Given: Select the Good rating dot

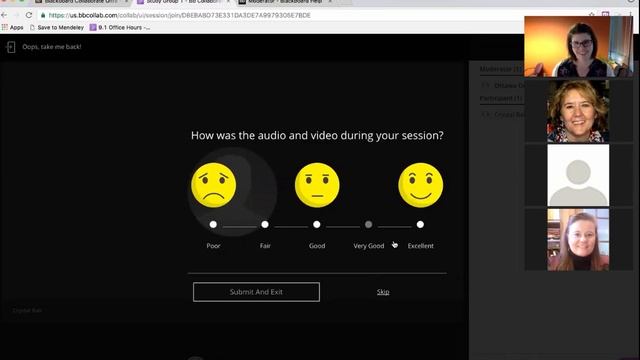Looking at the screenshot, I should [x=317, y=224].
